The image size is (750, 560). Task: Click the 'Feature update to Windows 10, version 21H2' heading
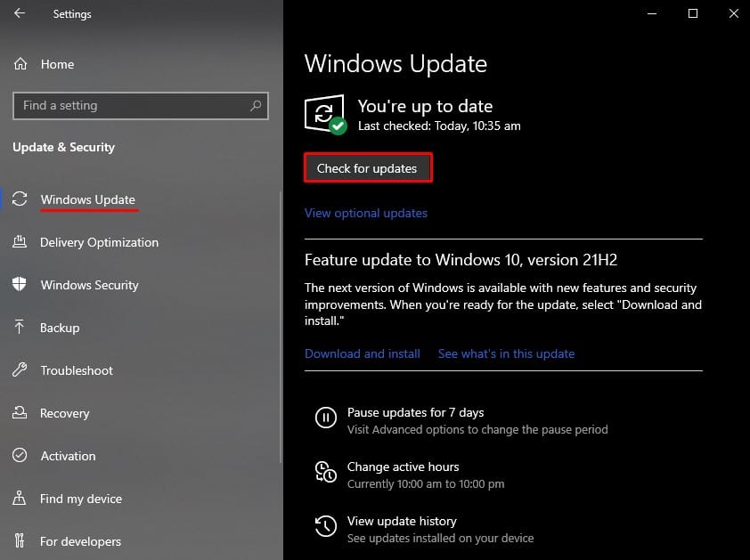(x=461, y=260)
